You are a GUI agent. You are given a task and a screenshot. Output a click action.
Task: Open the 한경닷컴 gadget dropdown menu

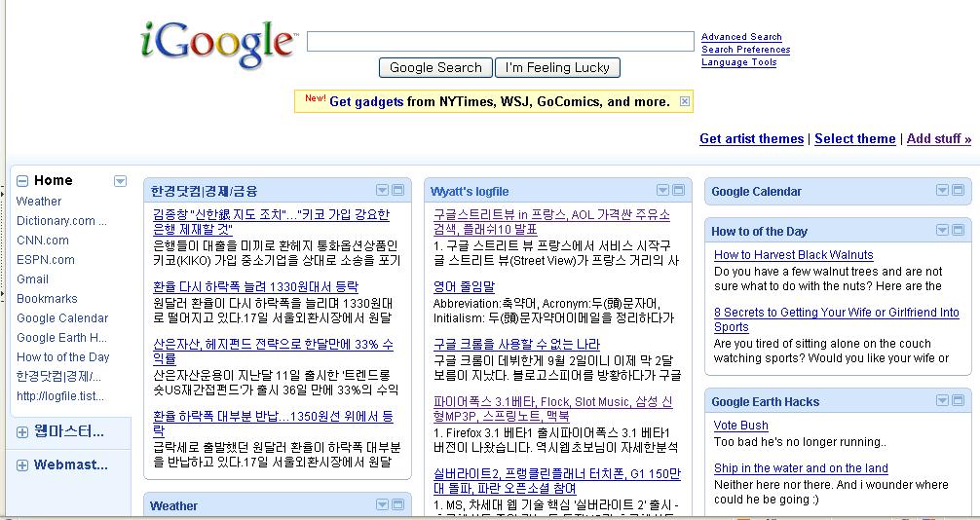point(382,190)
